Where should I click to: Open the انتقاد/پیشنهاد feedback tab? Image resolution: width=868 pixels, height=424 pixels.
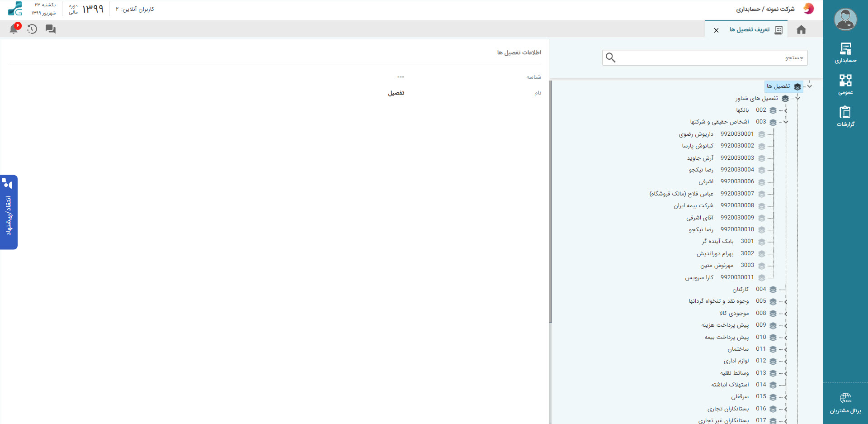(9, 212)
